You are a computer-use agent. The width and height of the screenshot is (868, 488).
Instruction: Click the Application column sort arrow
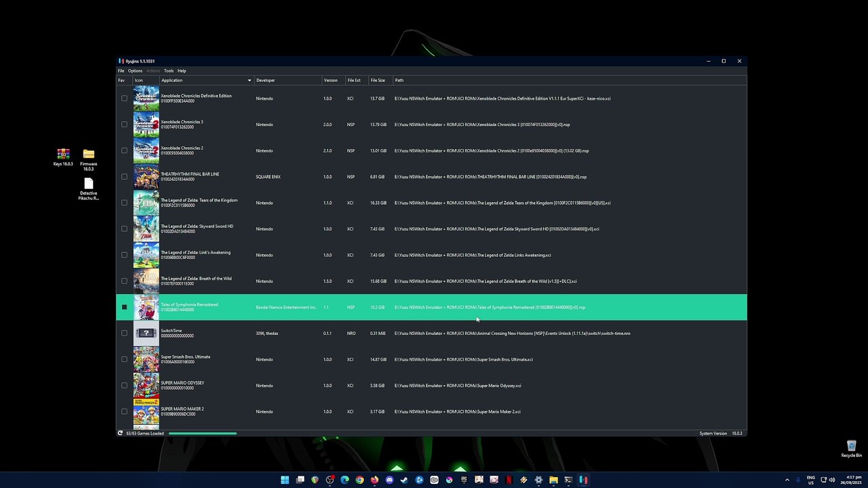coord(250,80)
